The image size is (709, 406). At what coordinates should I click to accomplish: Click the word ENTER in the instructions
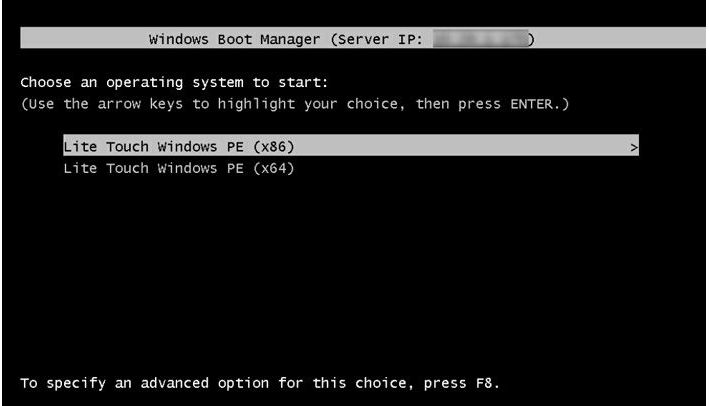[x=532, y=104]
